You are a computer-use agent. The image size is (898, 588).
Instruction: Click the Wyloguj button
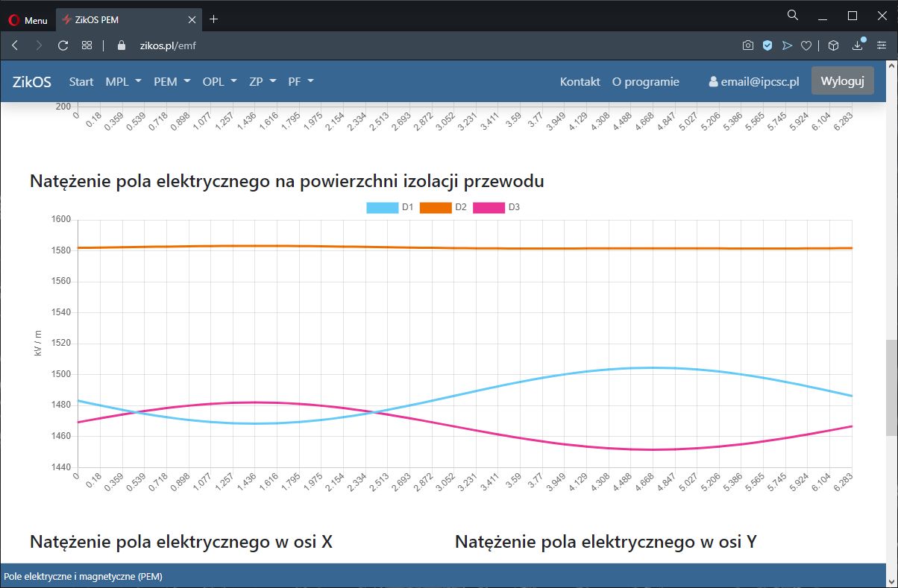pyautogui.click(x=842, y=81)
